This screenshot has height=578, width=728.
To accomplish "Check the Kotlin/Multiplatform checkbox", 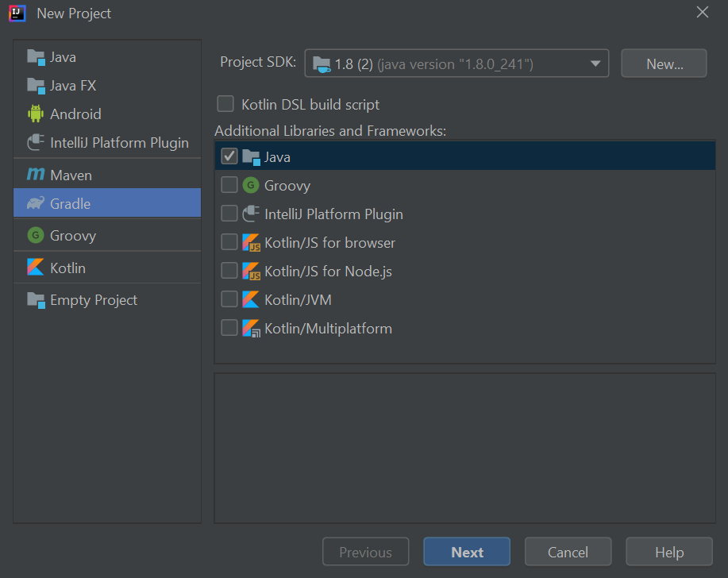I will [x=229, y=328].
